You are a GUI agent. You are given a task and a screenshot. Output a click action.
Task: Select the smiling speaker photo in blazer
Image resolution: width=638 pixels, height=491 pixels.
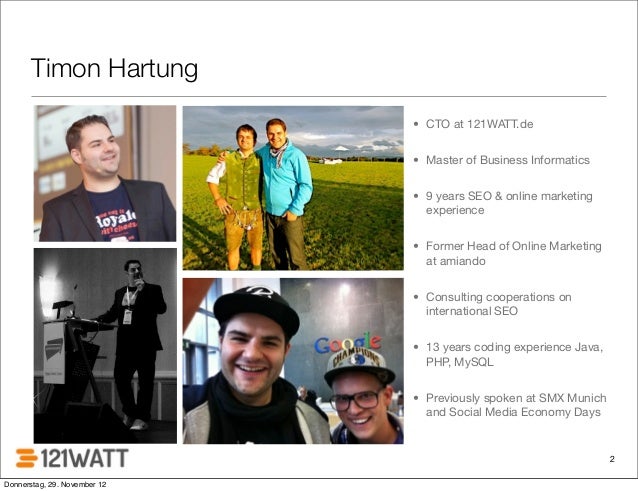point(105,173)
